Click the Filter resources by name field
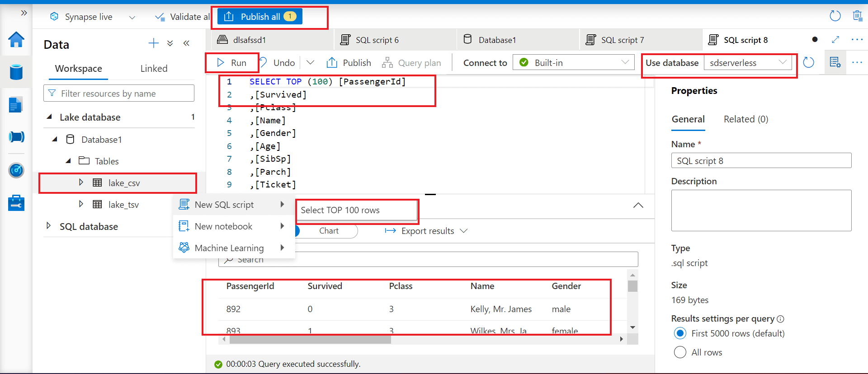The width and height of the screenshot is (868, 374). (x=119, y=93)
